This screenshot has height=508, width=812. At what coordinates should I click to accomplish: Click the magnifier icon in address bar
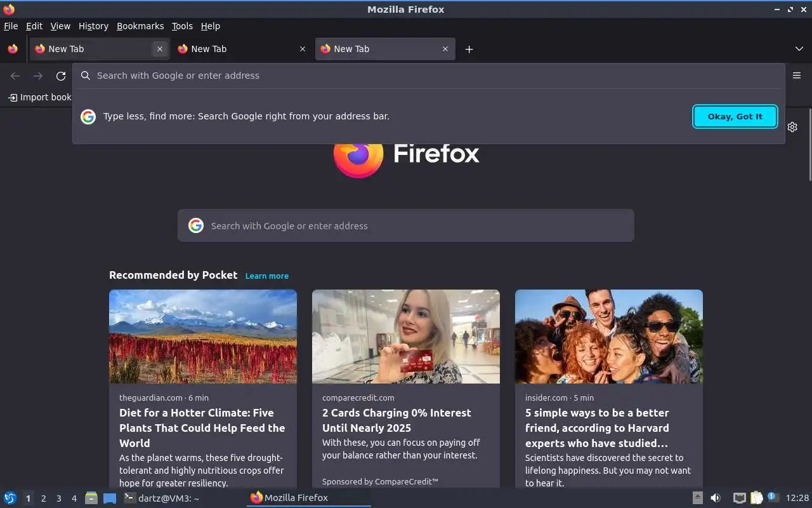(86, 76)
